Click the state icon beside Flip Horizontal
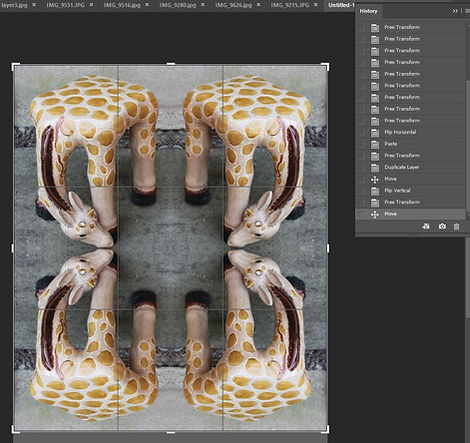The image size is (470, 443). tap(375, 133)
